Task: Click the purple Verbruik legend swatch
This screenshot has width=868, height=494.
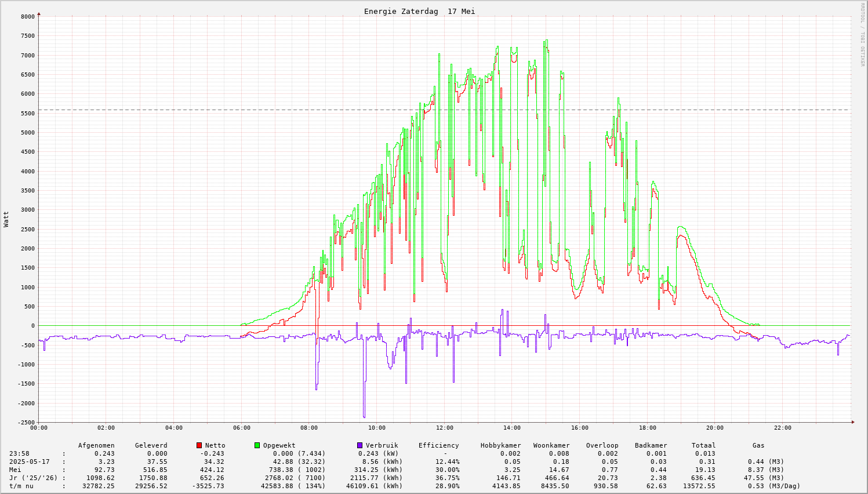Action: click(359, 445)
